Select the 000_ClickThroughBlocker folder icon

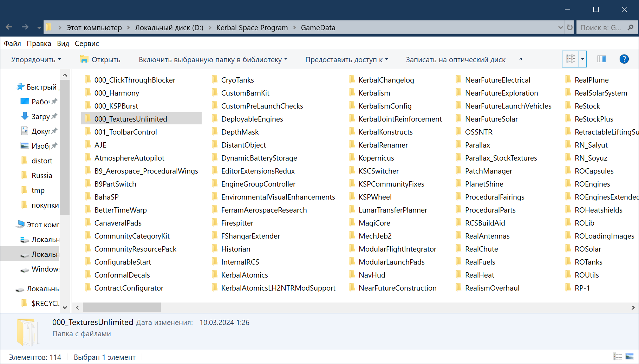click(88, 79)
